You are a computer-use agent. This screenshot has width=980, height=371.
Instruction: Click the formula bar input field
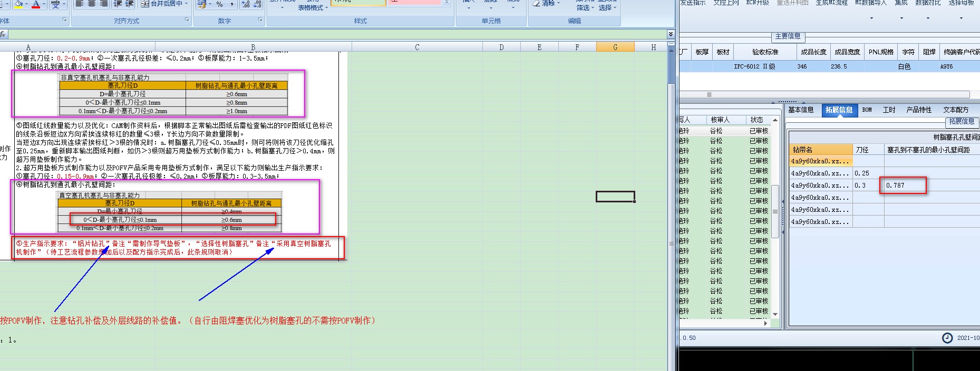337,34
